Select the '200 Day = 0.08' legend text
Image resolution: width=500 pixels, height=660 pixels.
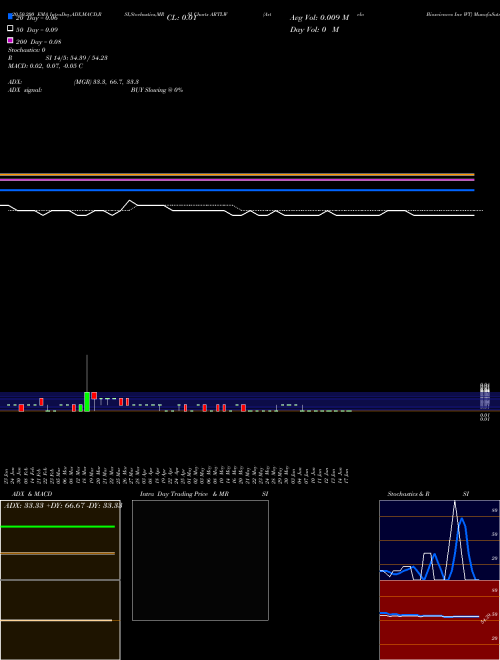(x=39, y=42)
